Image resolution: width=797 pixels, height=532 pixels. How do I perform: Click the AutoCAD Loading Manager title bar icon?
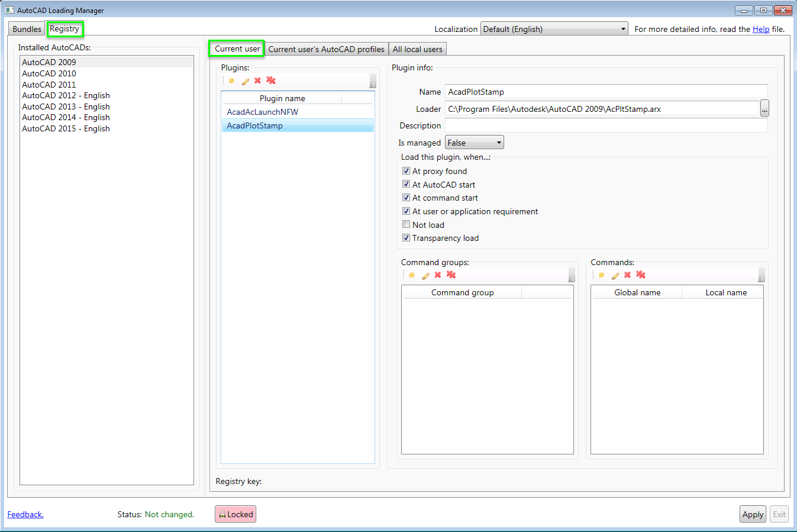coord(9,10)
